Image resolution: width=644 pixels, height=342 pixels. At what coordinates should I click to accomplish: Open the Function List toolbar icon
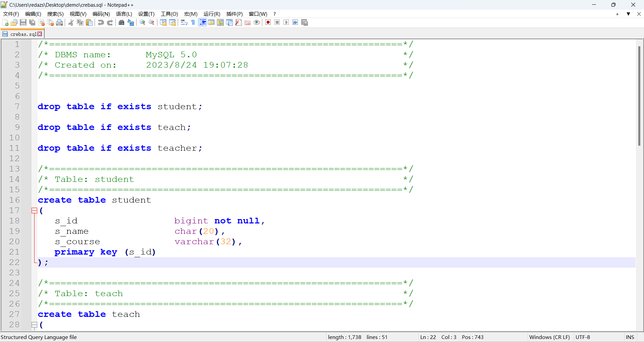click(x=238, y=22)
